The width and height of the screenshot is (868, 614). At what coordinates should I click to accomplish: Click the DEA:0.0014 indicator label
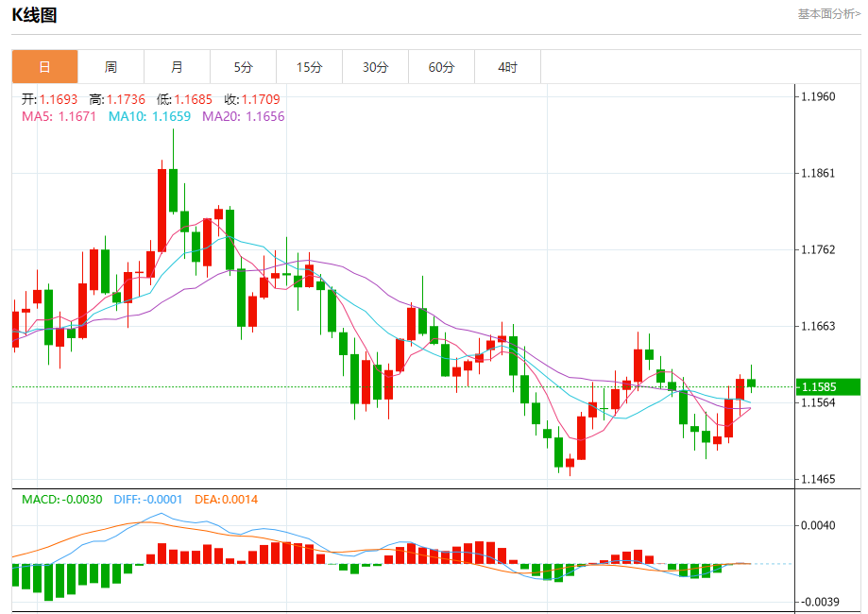coord(226,500)
